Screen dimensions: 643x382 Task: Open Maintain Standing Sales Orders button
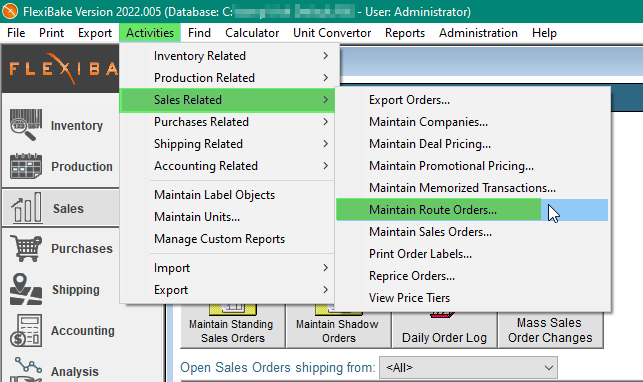(233, 330)
